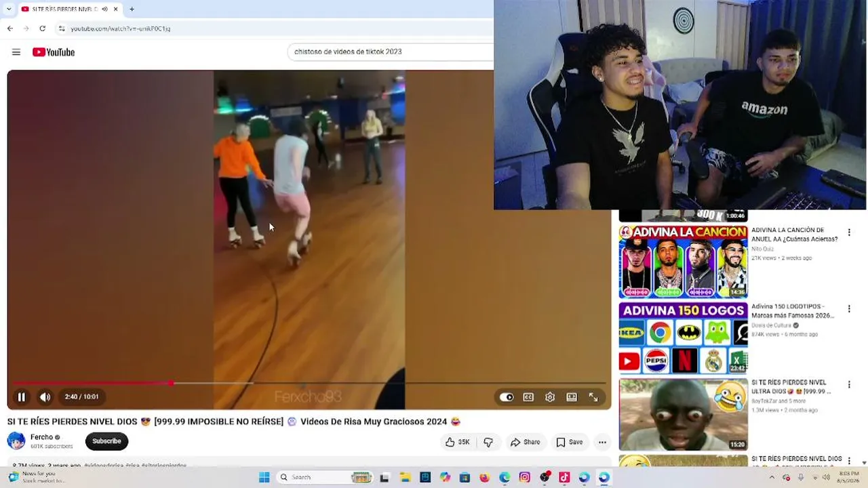Toggle the autoplay switch
The image size is (868, 488).
[x=507, y=397]
